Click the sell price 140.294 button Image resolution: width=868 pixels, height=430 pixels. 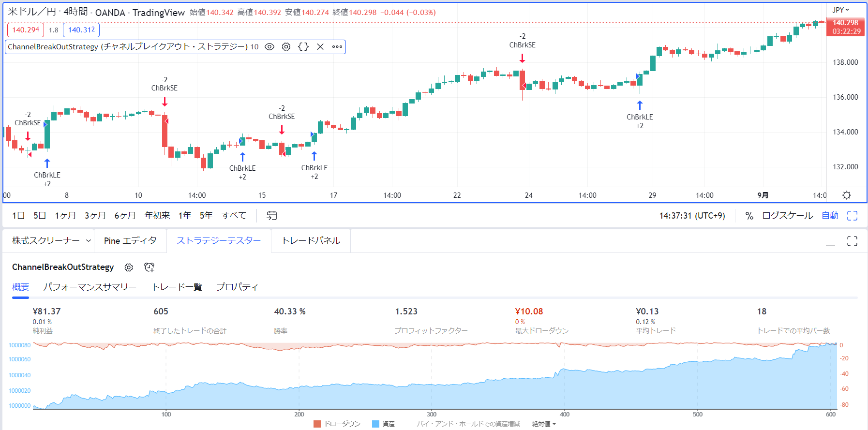click(x=26, y=30)
